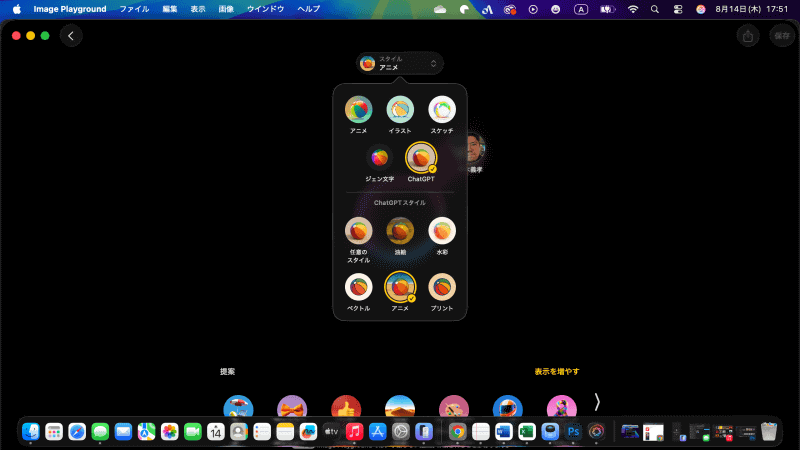Image resolution: width=800 pixels, height=450 pixels.
Task: Open Maps from the Dock
Action: click(146, 432)
